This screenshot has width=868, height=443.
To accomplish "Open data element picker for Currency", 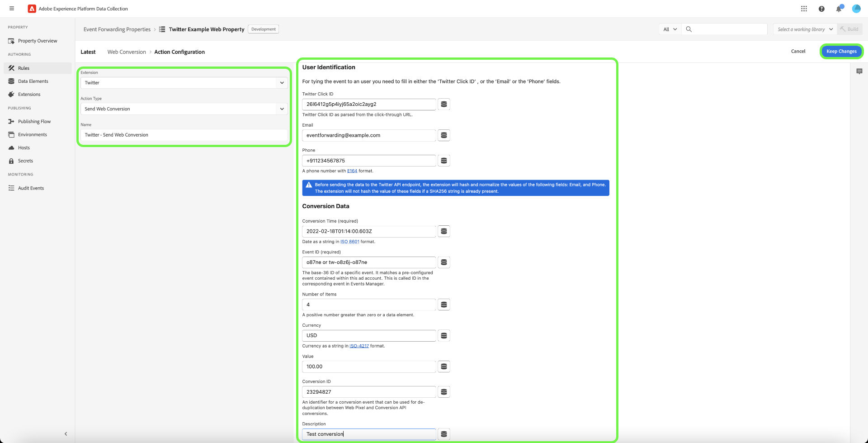I will click(x=444, y=336).
